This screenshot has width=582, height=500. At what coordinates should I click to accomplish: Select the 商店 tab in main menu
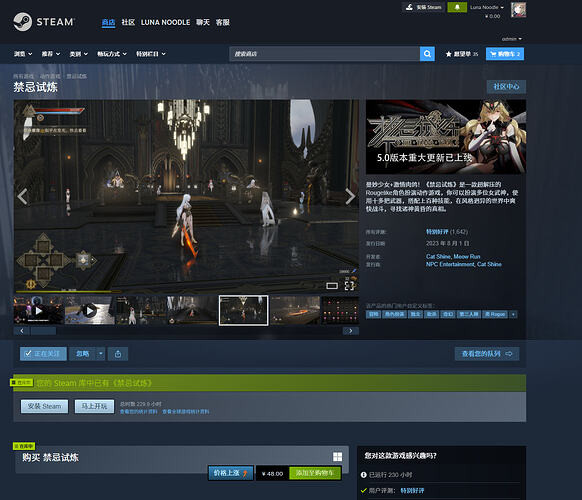pyautogui.click(x=108, y=22)
